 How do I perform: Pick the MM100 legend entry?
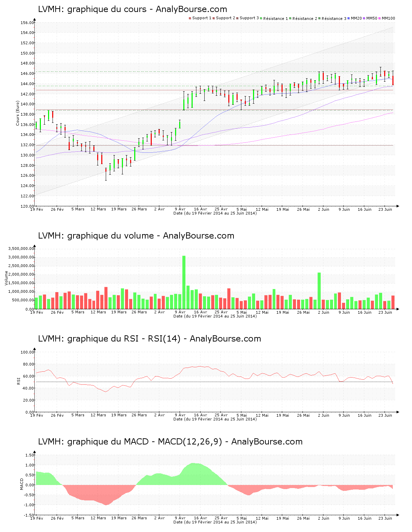(387, 18)
